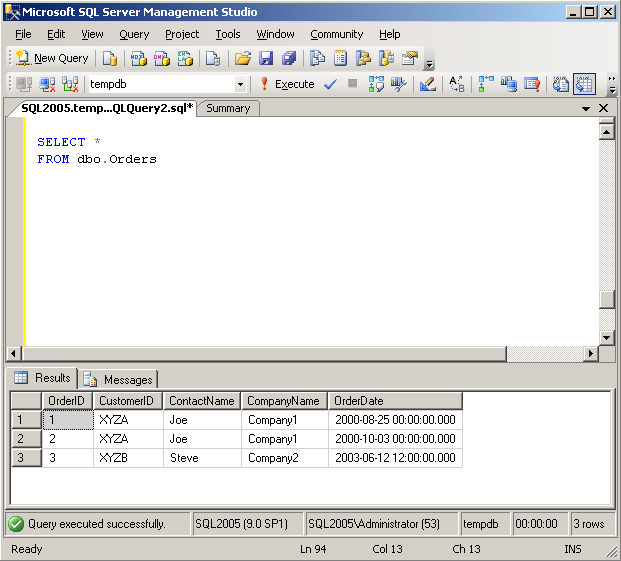
Task: Switch output to Results to Grid
Action: [584, 84]
